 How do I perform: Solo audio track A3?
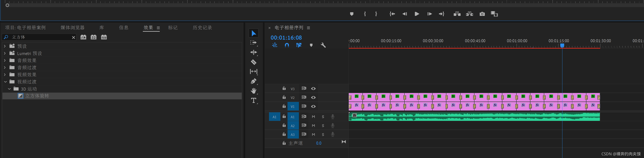[323, 134]
